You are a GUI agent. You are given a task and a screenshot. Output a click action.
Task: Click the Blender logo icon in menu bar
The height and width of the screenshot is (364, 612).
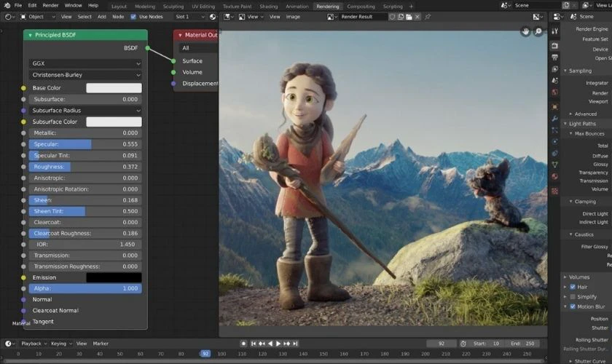pyautogui.click(x=7, y=6)
